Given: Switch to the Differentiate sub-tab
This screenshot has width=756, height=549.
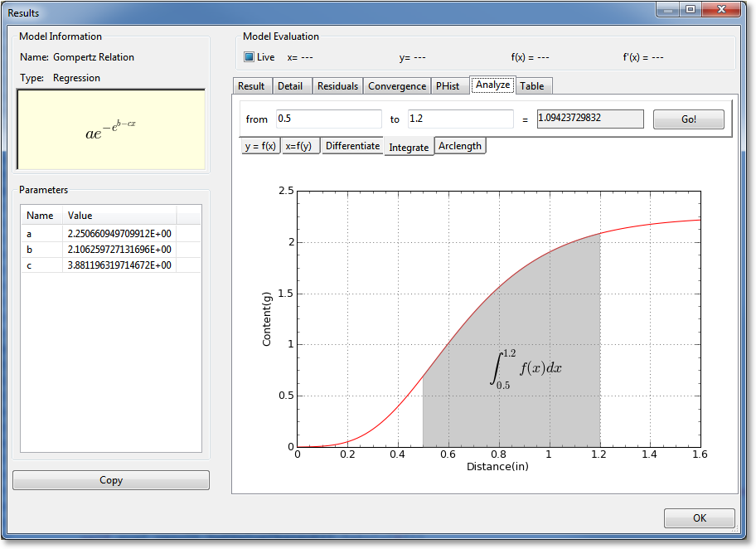Looking at the screenshot, I should click(x=352, y=146).
